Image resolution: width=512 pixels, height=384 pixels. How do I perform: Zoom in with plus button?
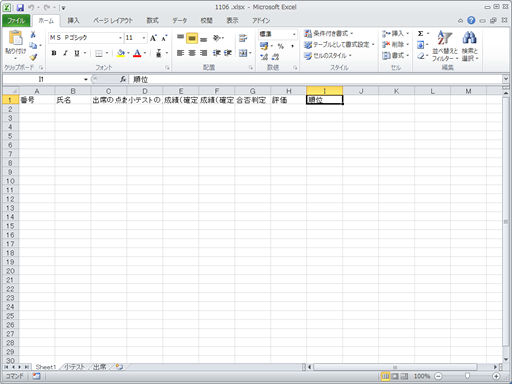pyautogui.click(x=496, y=376)
